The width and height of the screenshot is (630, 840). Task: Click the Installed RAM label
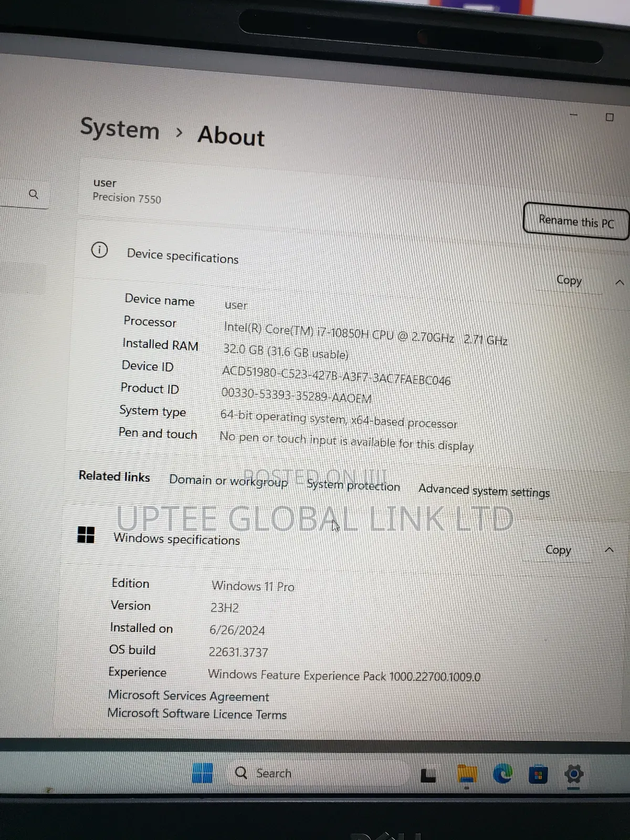tap(160, 345)
